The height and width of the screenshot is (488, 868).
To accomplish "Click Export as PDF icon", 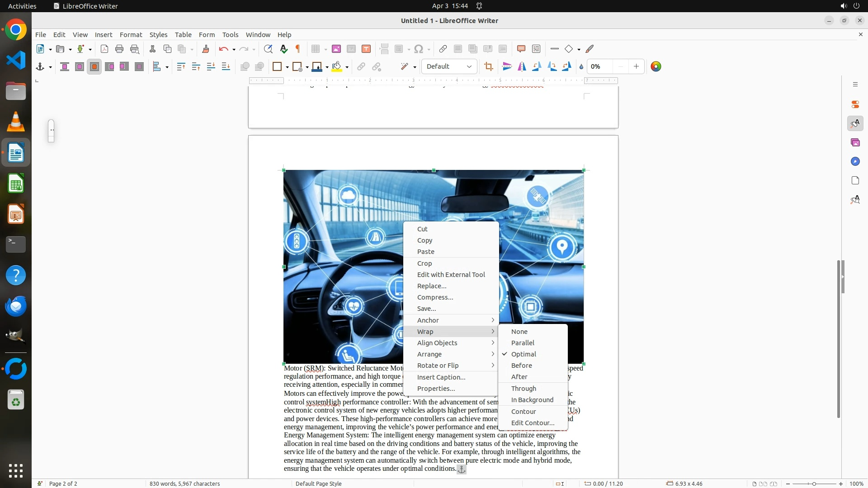I will [104, 49].
